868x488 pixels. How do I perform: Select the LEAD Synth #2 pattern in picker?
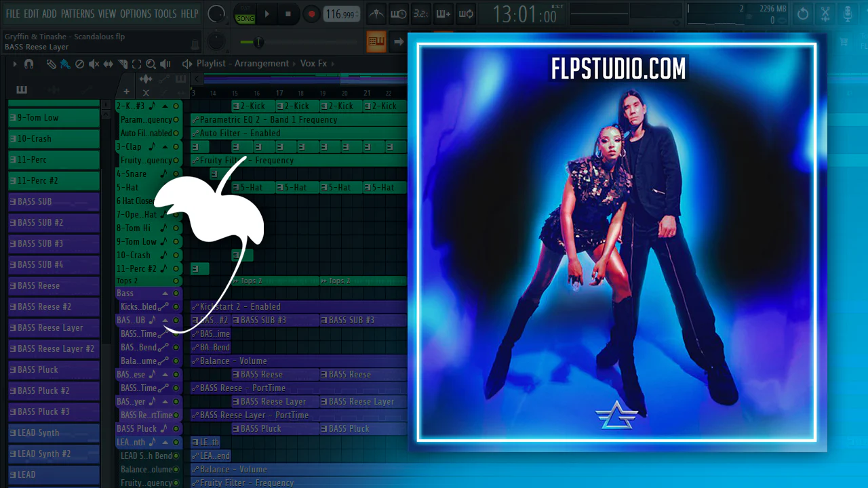pos(54,454)
